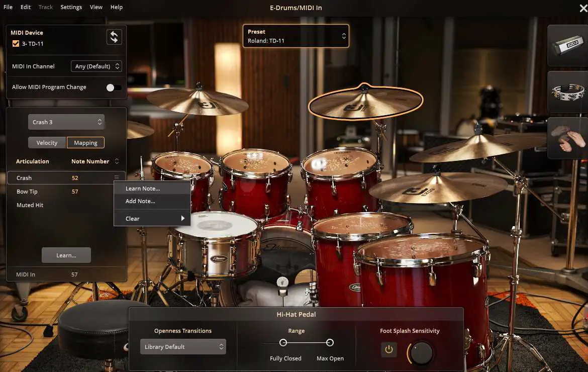Viewport: 588px width, 372px height.
Task: Choose Learn Note... from the context menu
Action: [143, 189]
